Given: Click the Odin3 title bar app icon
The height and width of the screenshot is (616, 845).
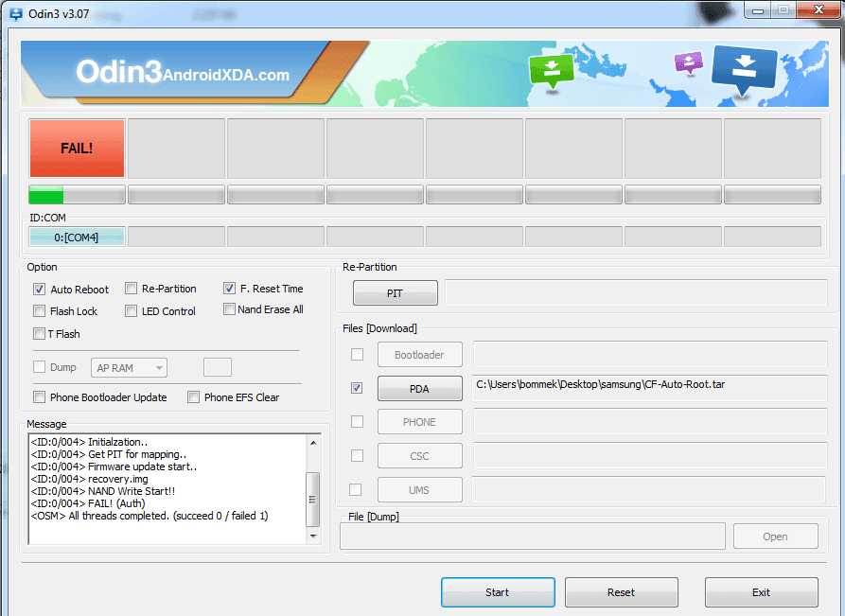Looking at the screenshot, I should [16, 13].
